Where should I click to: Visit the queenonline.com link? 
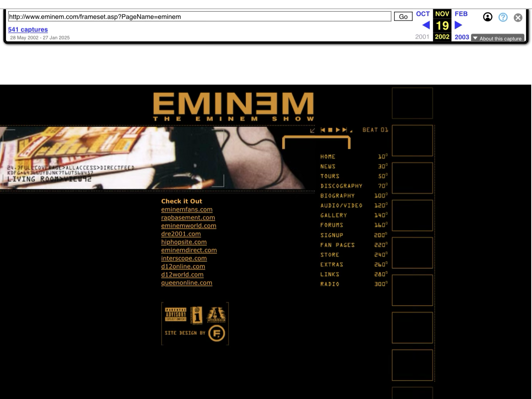click(x=187, y=283)
